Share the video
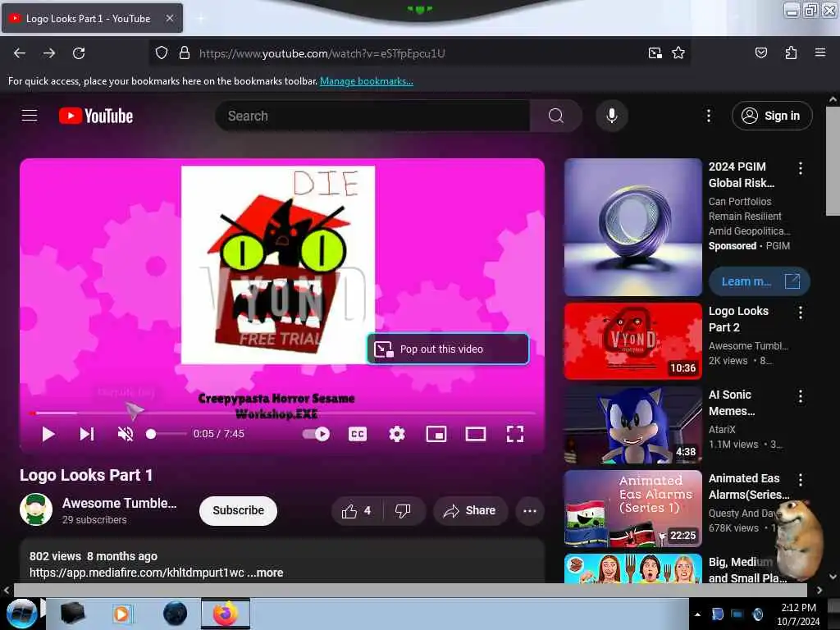Screen dimensions: 840x630 (470, 511)
